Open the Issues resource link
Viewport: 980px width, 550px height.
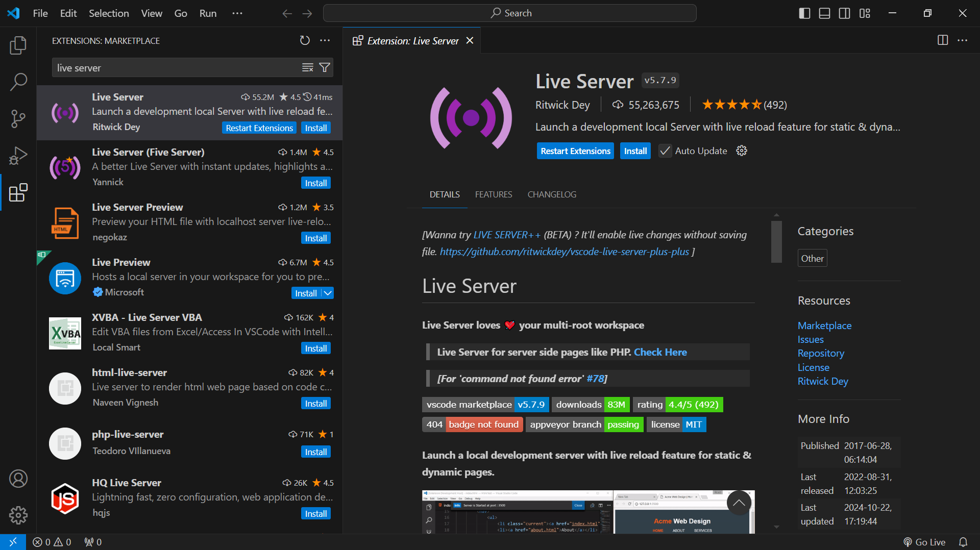[x=811, y=339]
